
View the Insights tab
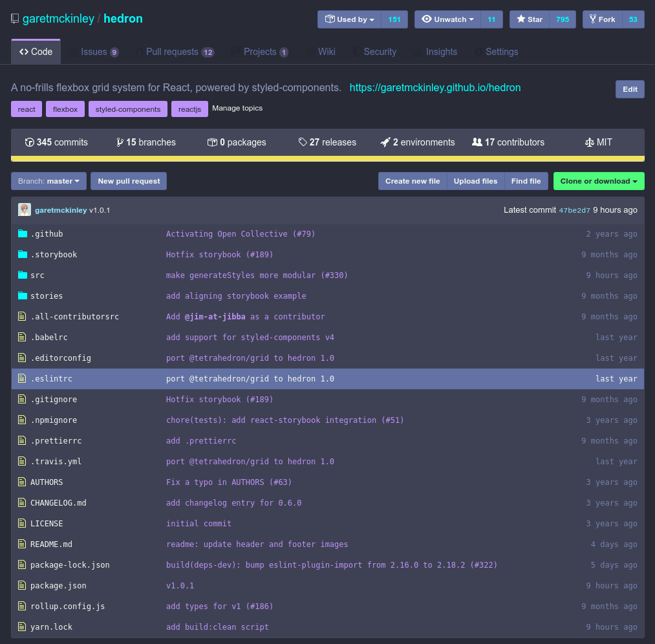[x=435, y=52]
